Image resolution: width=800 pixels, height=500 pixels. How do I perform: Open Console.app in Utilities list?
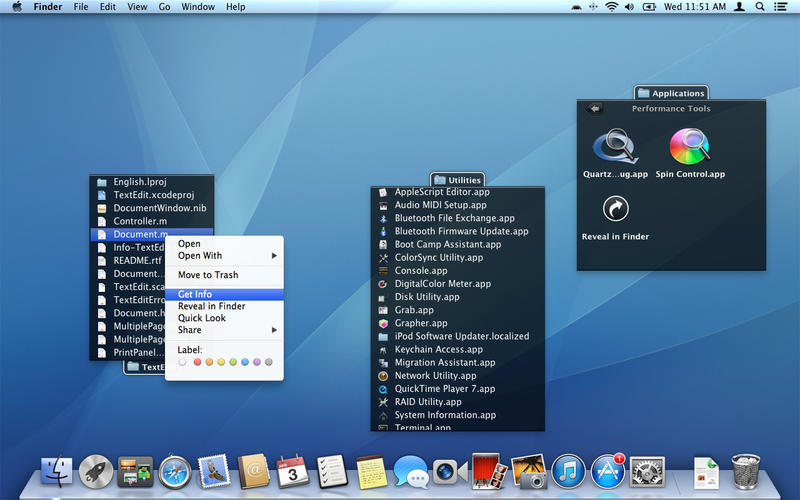[458, 270]
